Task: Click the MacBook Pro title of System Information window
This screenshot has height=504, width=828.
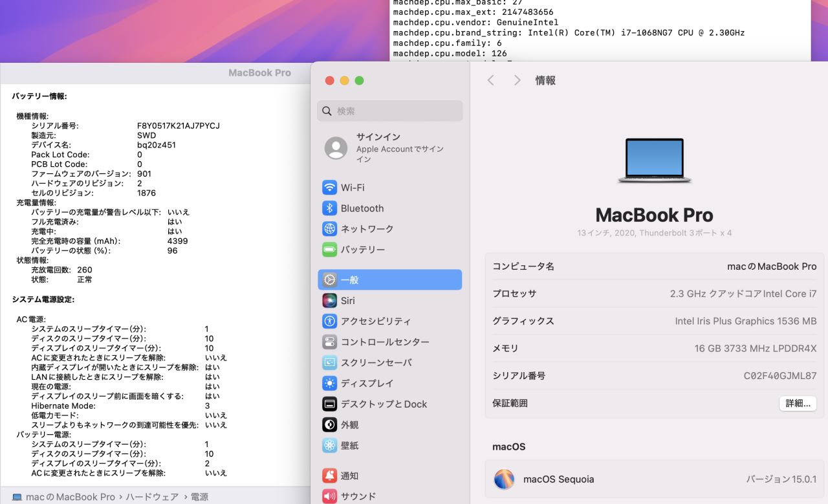Action: (259, 73)
